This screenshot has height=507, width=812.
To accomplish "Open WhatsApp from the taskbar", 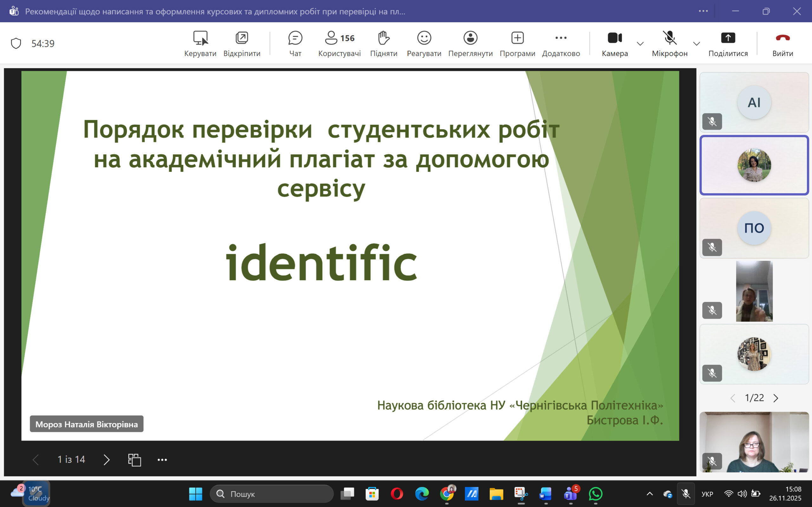I will pos(595,494).
